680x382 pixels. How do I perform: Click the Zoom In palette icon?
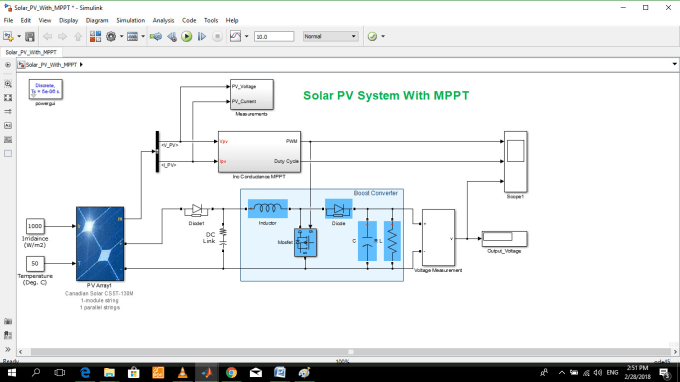[x=8, y=84]
